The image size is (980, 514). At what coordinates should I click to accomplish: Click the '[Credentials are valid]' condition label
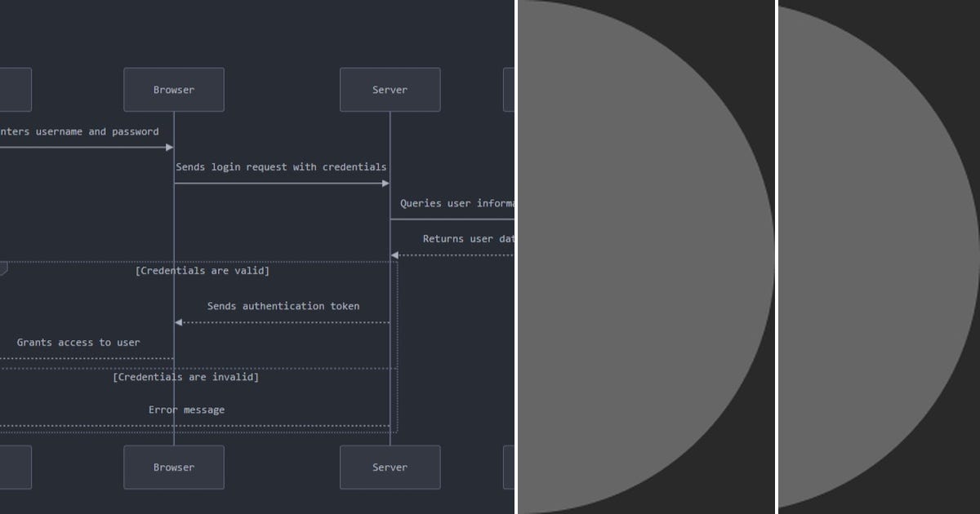click(203, 270)
